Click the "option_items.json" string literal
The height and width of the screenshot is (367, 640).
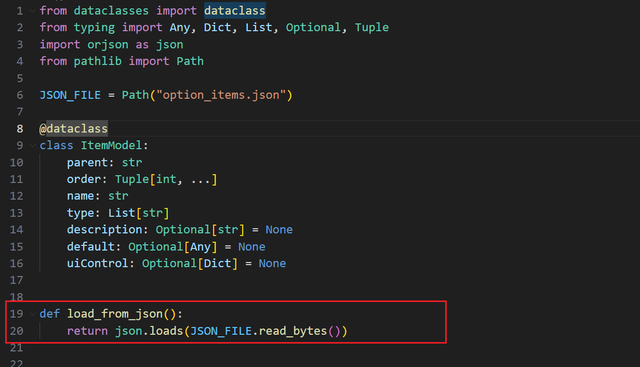[221, 95]
